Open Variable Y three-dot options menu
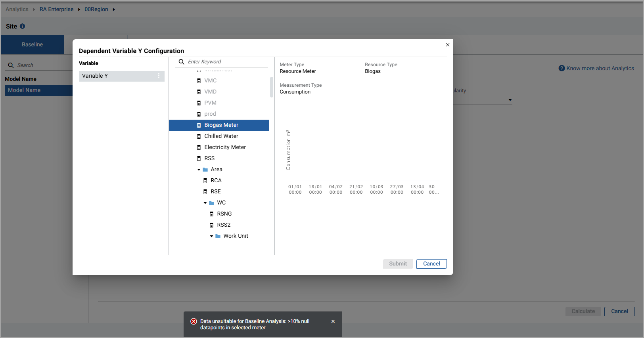Image resolution: width=644 pixels, height=338 pixels. pos(159,76)
